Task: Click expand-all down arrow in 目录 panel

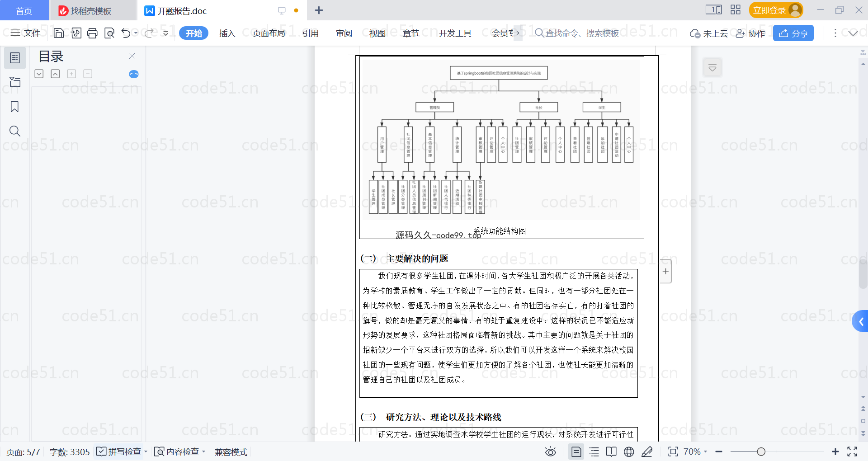Action: (x=39, y=74)
